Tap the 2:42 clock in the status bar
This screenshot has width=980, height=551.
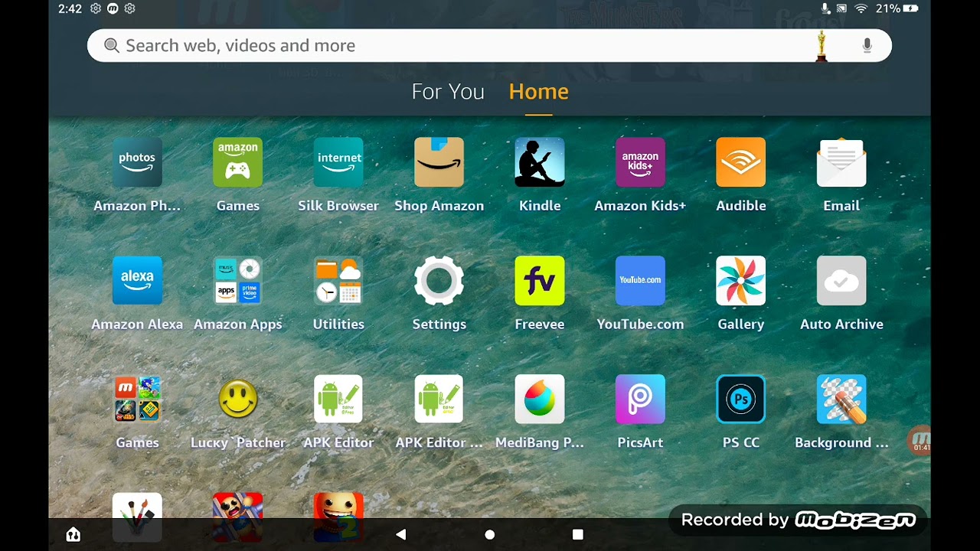(x=70, y=8)
